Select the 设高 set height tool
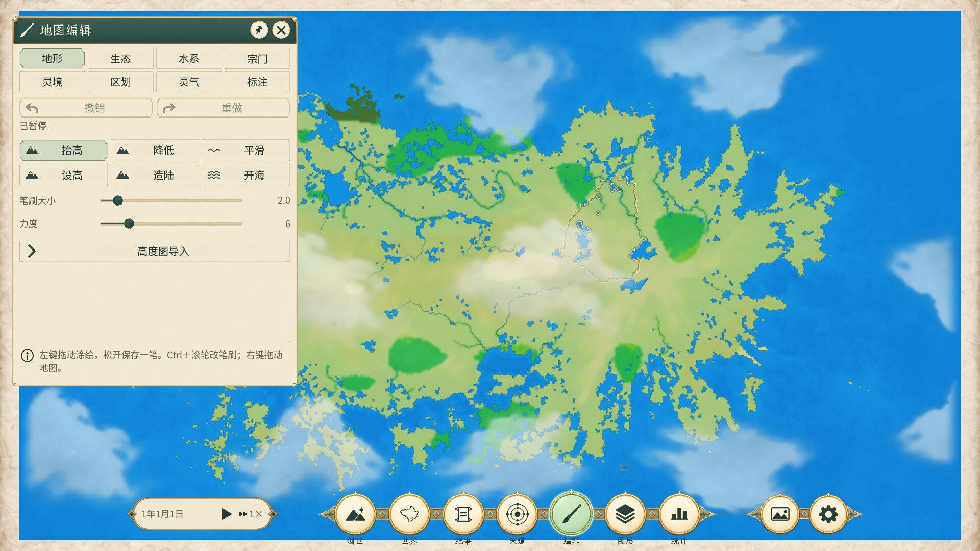The height and width of the screenshot is (551, 980). (63, 175)
